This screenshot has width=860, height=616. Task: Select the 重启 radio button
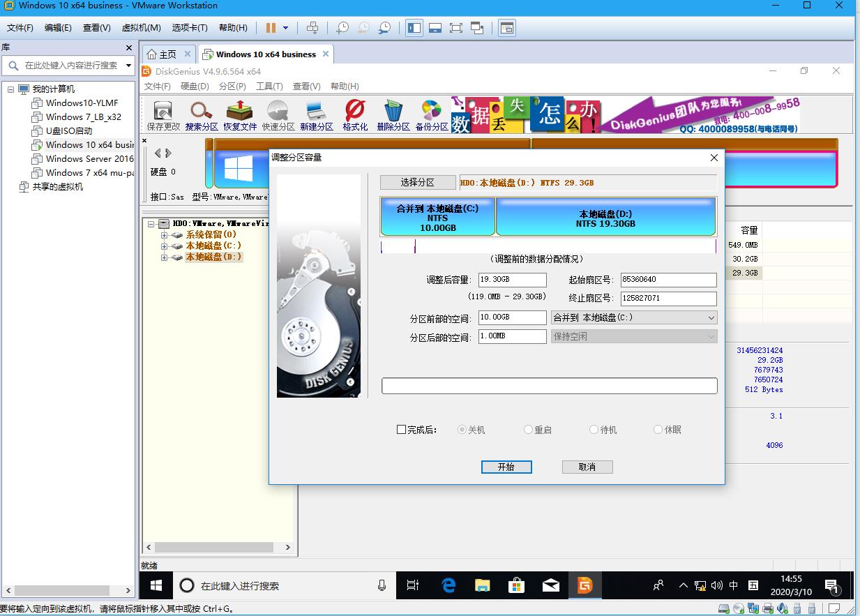coord(529,430)
